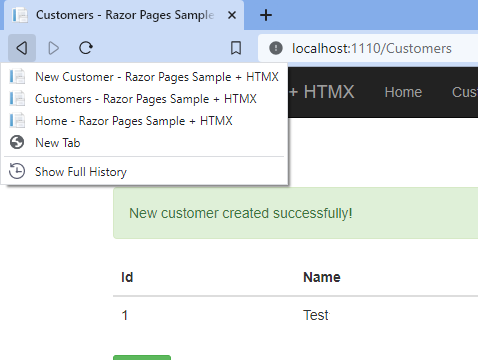Click the browser Back button
Viewport: 478px width, 360px height.
[22, 48]
